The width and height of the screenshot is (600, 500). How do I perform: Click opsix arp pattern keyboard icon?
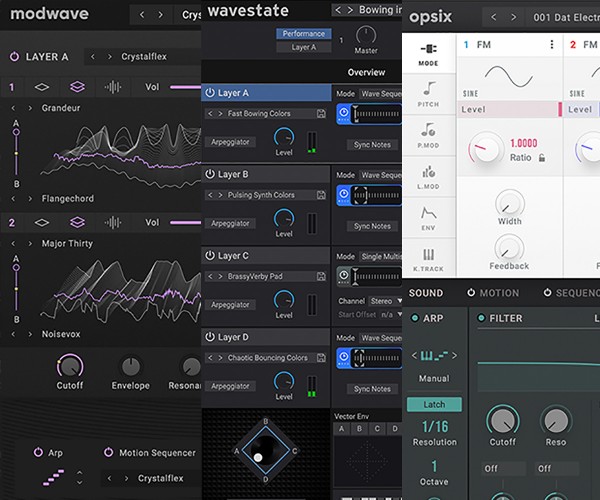point(434,356)
